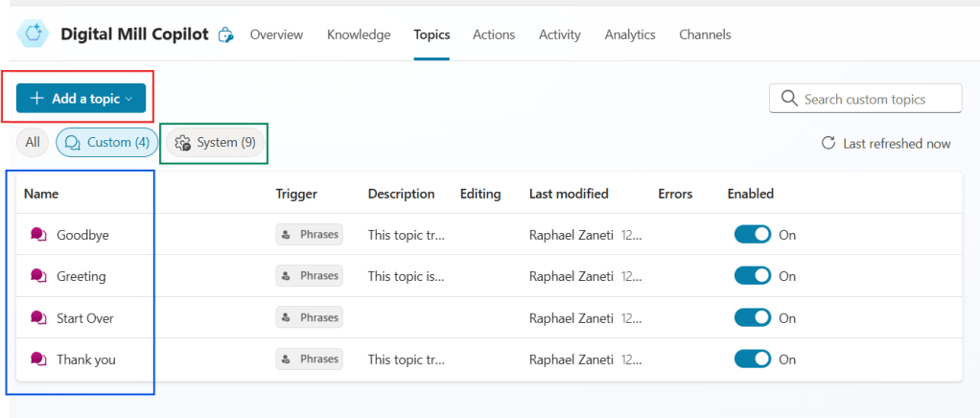Click the chat bubble icon in Custom filter
Image resolution: width=980 pixels, height=418 pixels.
(x=73, y=143)
